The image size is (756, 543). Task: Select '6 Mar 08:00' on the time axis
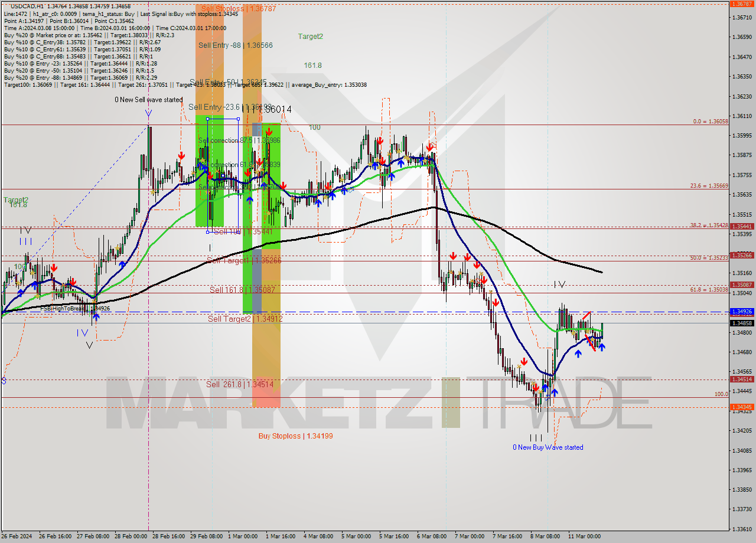(x=432, y=537)
